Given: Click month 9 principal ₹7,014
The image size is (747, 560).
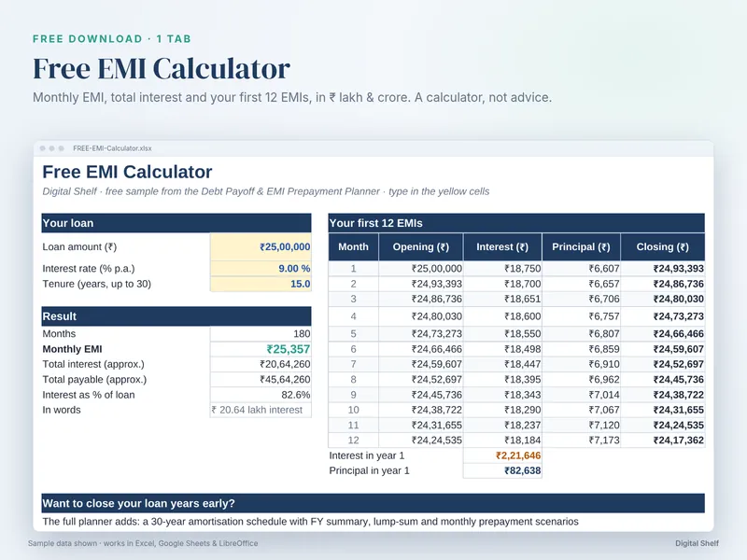Looking at the screenshot, I should 581,395.
